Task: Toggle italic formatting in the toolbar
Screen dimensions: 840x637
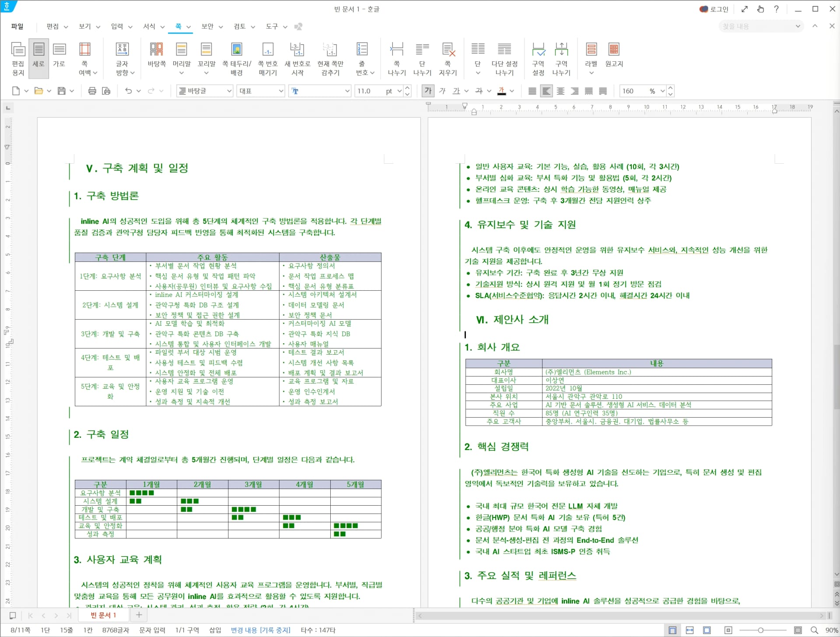Action: (x=442, y=91)
